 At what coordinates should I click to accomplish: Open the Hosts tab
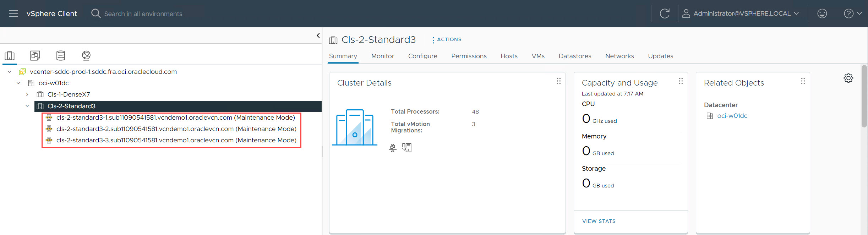(x=509, y=56)
